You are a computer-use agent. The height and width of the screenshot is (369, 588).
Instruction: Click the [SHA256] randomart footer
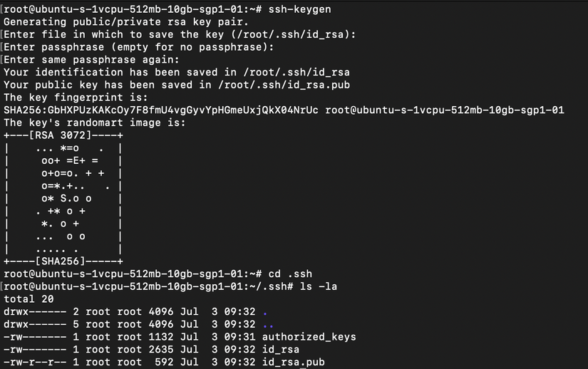[62, 261]
